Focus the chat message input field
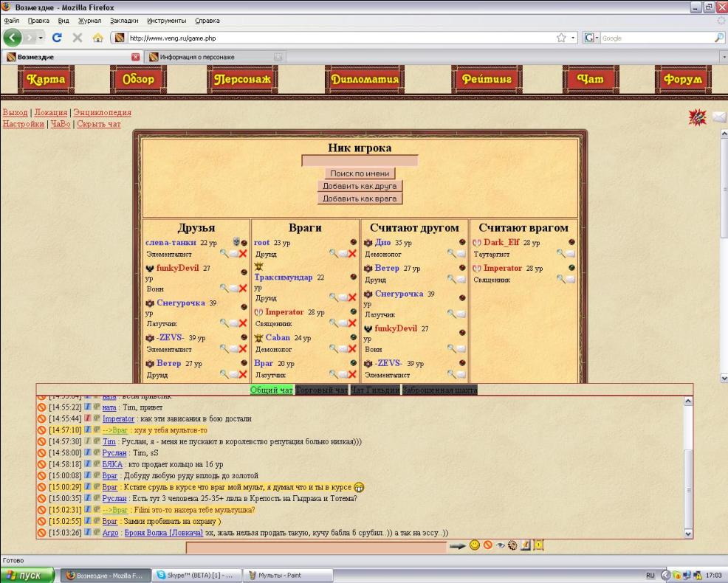Screen dimensions: 728x583 (316, 547)
